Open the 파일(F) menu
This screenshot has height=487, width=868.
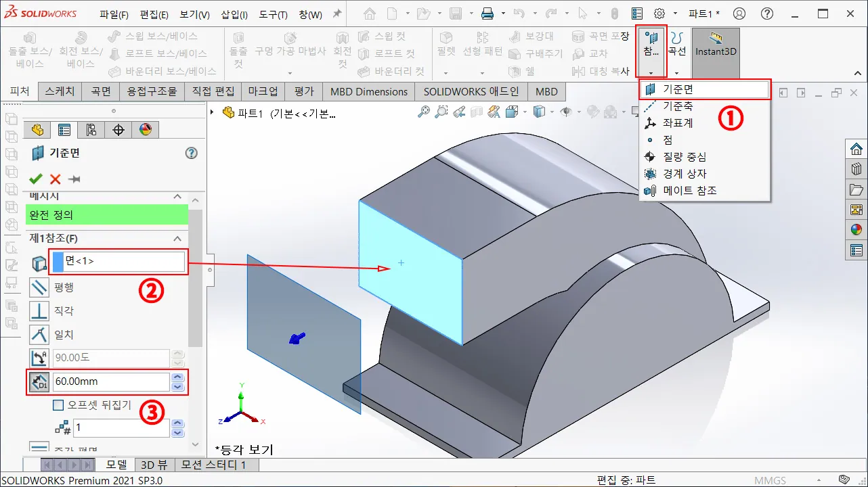click(x=114, y=15)
